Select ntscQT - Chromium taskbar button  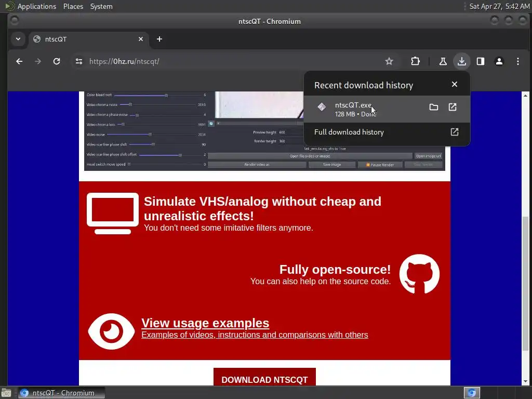[62, 393]
